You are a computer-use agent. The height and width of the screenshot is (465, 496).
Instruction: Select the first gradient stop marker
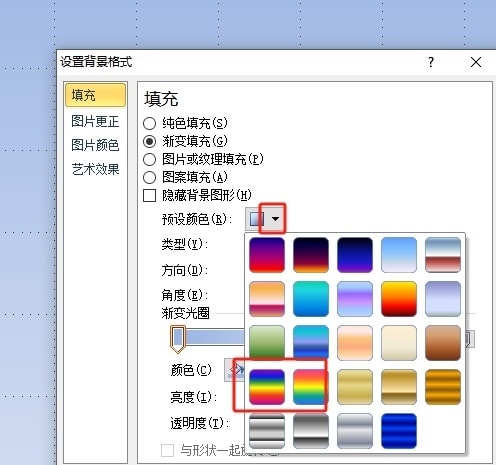(178, 339)
